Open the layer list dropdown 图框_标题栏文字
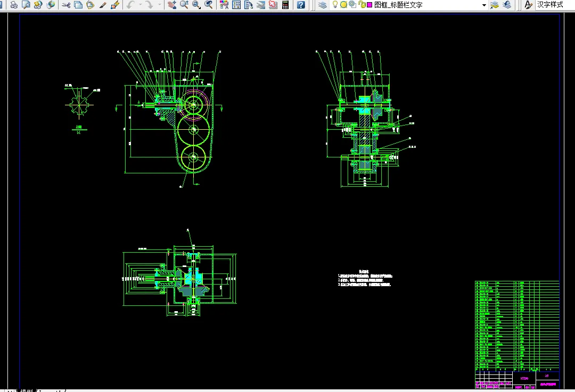Viewport: 575px width, 392px height. tap(483, 5)
